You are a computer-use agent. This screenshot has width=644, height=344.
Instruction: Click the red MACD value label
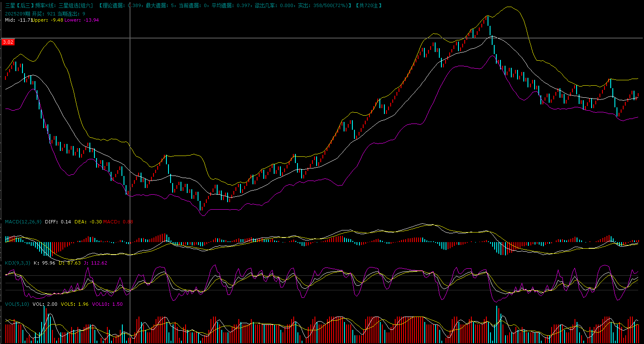(118, 222)
